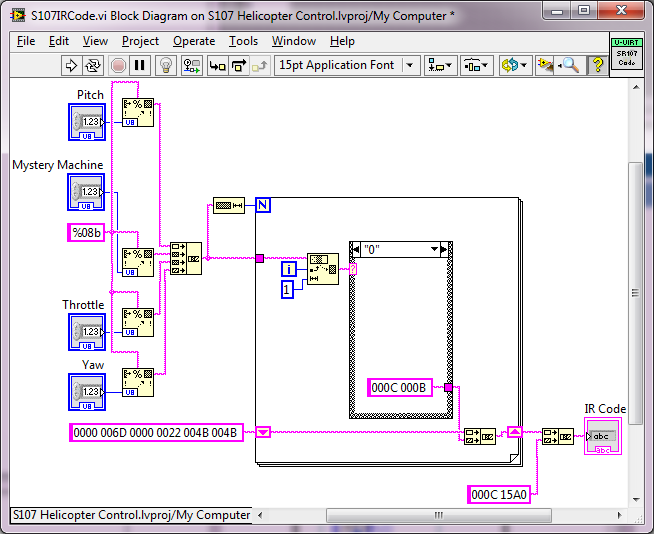This screenshot has width=654, height=534.
Task: Click the Abort Execution stop button
Action: (118, 65)
